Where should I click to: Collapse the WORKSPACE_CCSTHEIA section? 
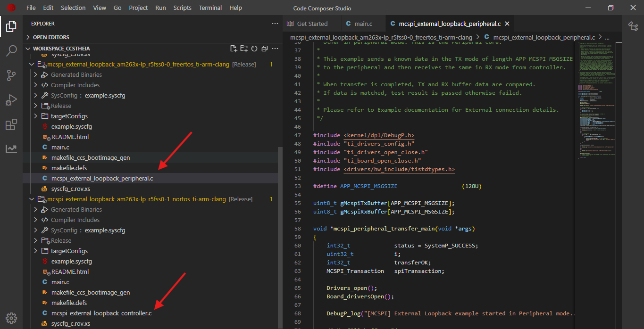tap(61, 49)
